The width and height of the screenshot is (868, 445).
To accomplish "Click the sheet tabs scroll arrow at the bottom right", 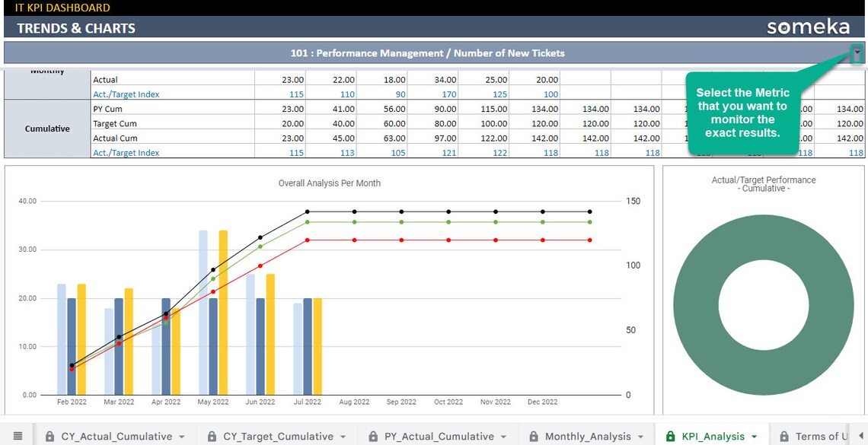I will pos(861,436).
